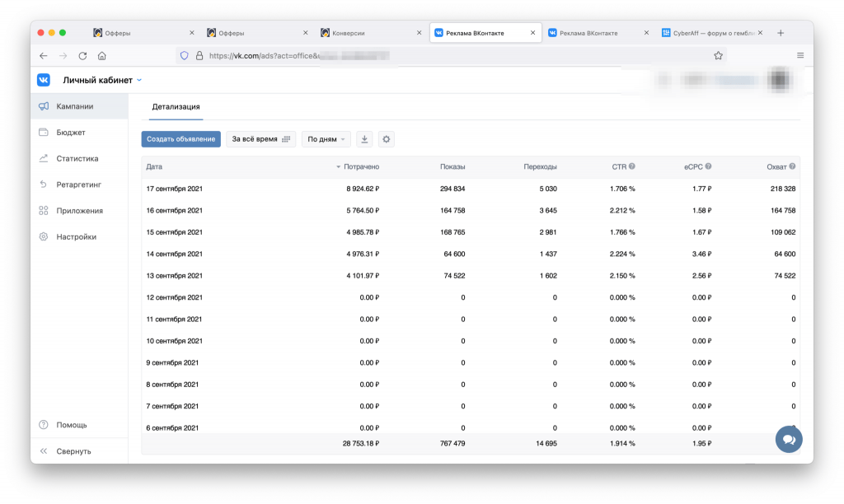
Task: Click the browser home icon
Action: 101,56
